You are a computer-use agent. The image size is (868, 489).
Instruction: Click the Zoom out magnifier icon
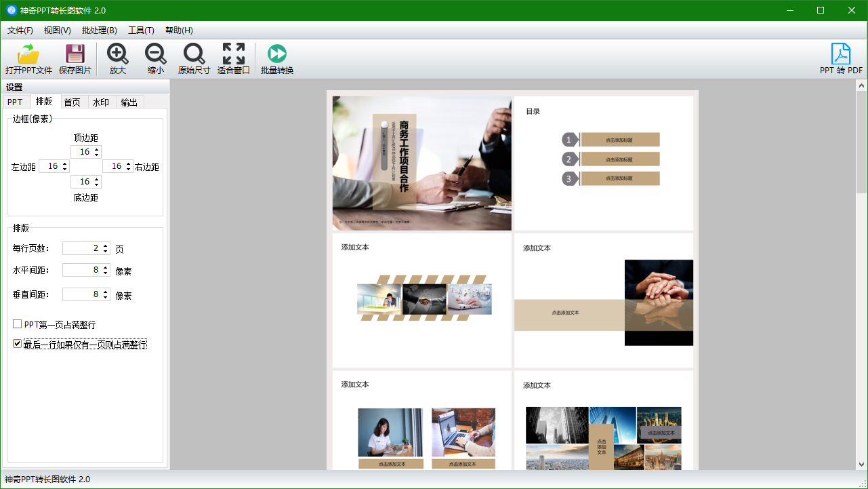(155, 54)
